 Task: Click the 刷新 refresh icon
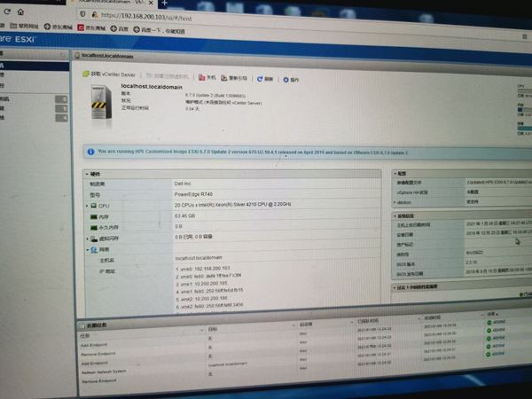[x=260, y=78]
